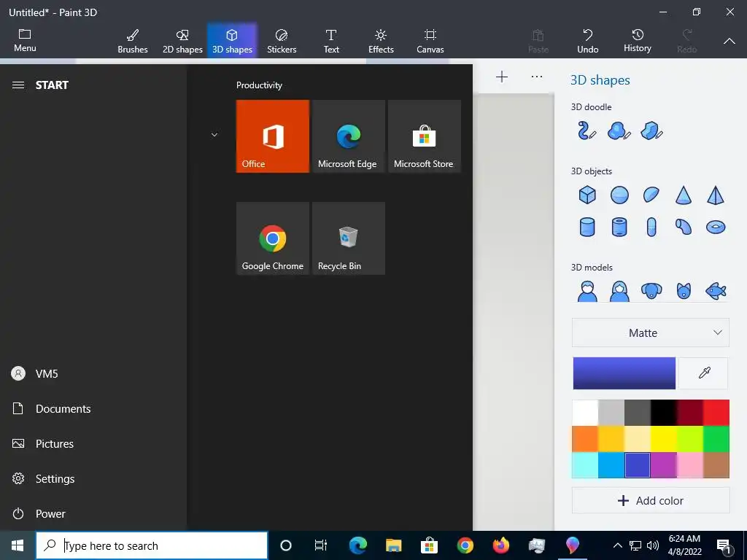Screen dimensions: 747x560
Task: Choose the yellow color swatch
Action: point(664,438)
